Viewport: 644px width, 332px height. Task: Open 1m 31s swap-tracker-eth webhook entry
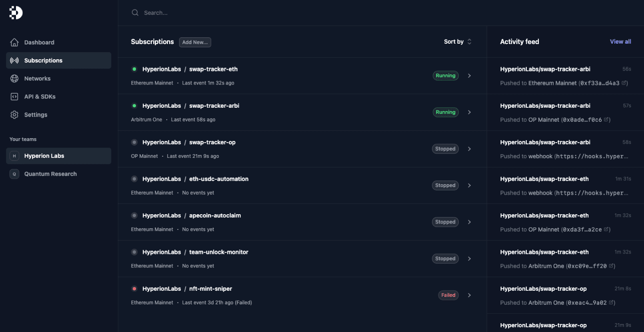(566, 185)
